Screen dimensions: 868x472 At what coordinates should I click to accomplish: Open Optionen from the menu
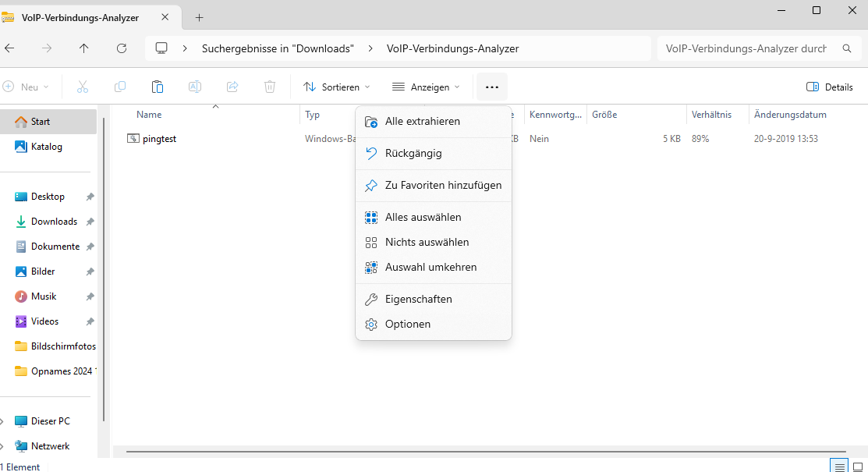click(407, 325)
